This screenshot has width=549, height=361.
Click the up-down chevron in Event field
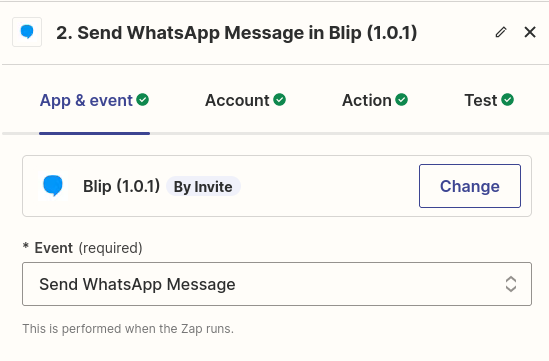tap(511, 284)
